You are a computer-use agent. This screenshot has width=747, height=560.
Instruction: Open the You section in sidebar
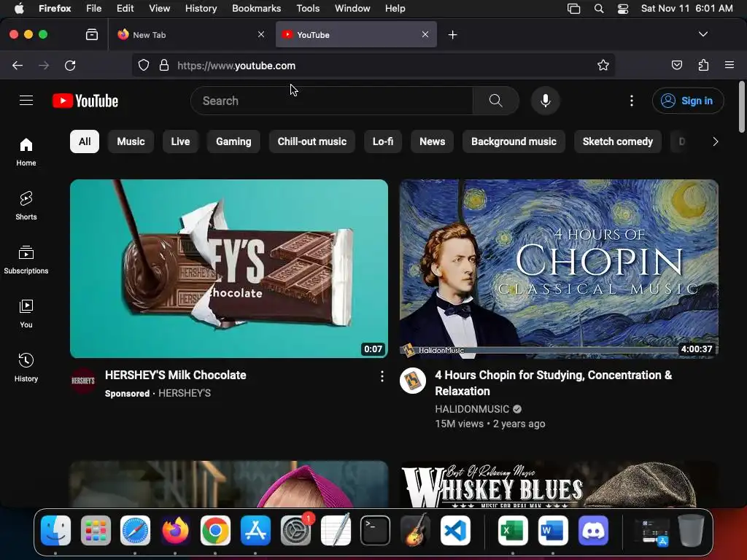pyautogui.click(x=26, y=314)
